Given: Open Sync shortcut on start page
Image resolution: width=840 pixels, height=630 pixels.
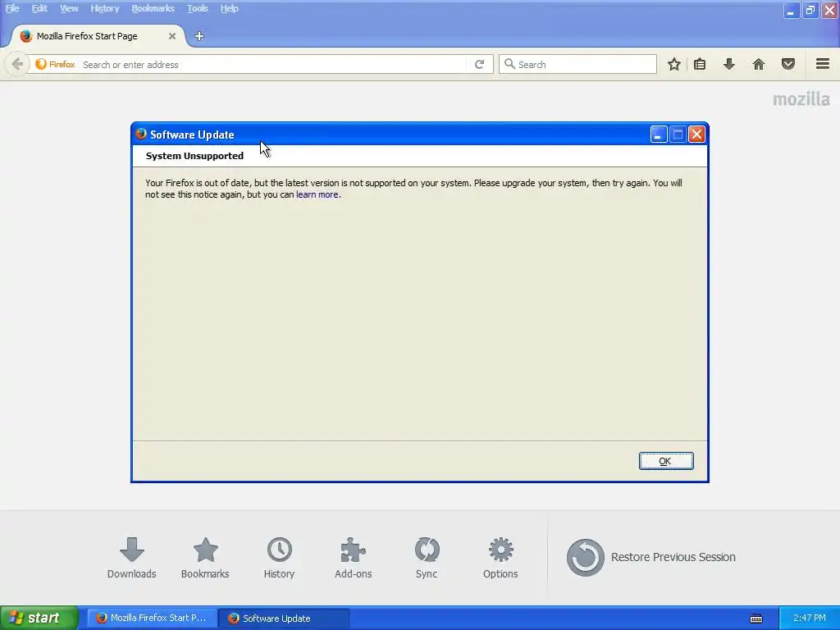Looking at the screenshot, I should tap(427, 558).
